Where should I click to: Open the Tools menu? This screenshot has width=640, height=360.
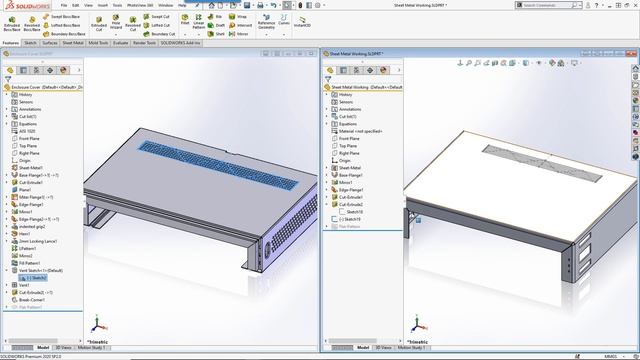tap(117, 5)
